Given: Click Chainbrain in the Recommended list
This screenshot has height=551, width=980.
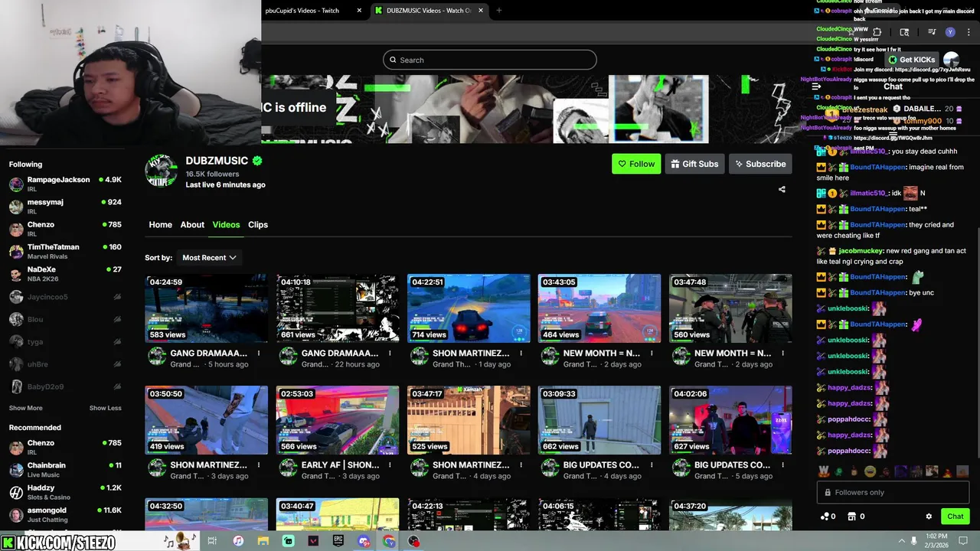Looking at the screenshot, I should (65, 470).
